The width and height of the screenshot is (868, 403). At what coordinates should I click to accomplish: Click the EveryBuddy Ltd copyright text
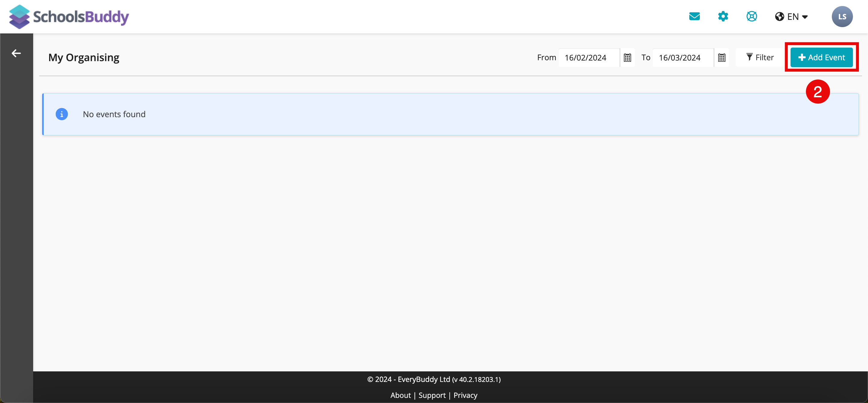434,379
